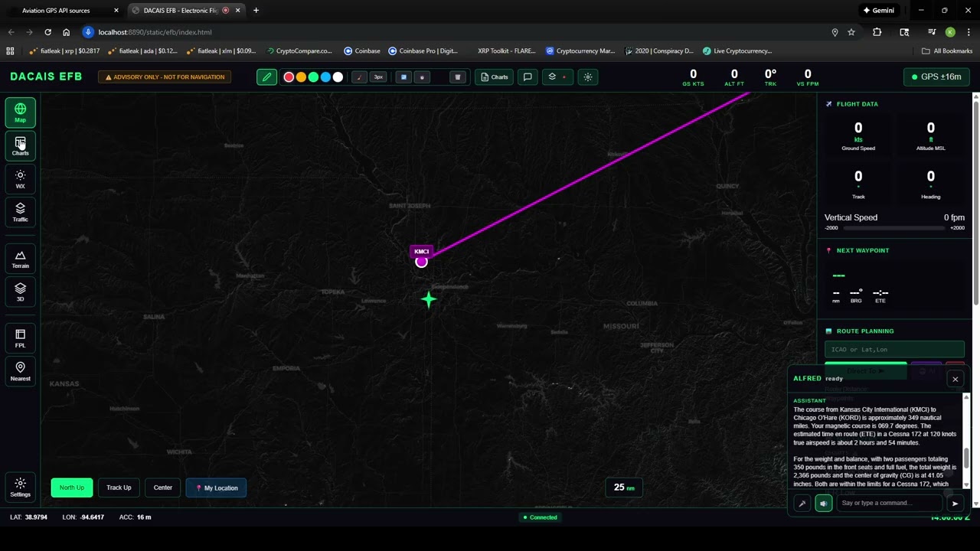Switch to Track Up orientation
980x551 pixels.
pos(119,487)
